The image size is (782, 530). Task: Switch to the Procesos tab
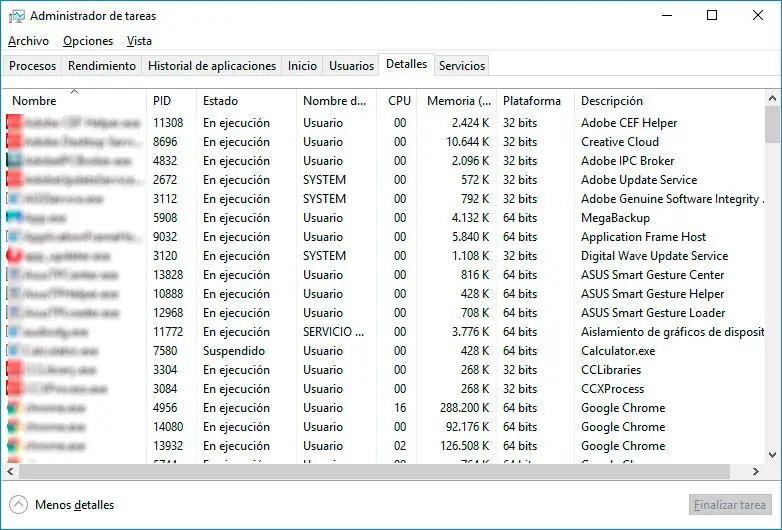(32, 66)
